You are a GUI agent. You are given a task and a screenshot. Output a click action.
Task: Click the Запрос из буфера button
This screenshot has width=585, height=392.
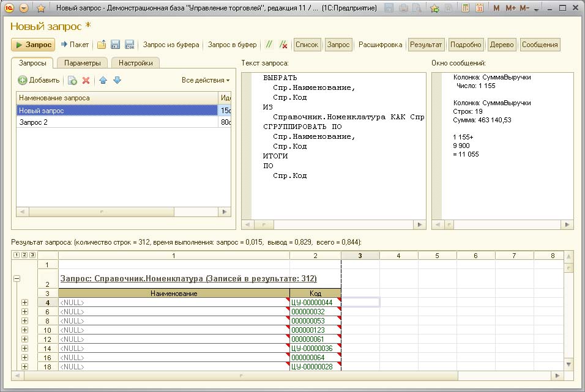[171, 45]
